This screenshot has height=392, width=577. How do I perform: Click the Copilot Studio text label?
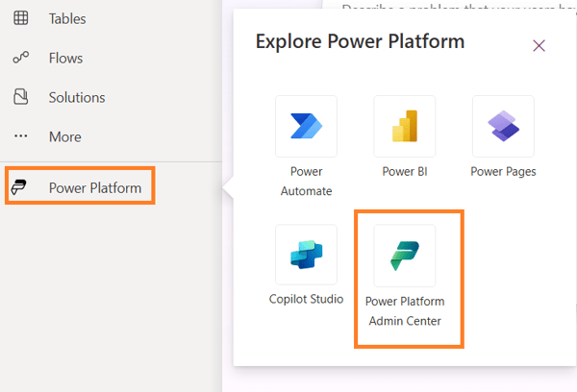tap(306, 299)
